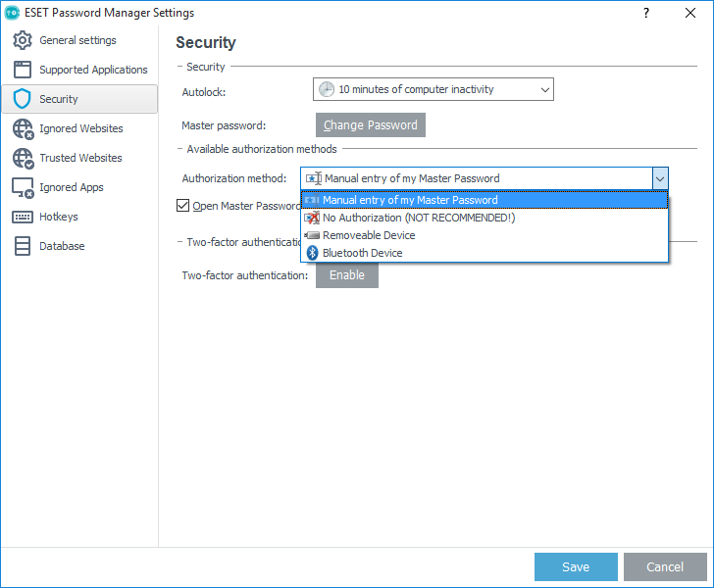The height and width of the screenshot is (588, 714).
Task: Choose No Authorization (NOT RECOMMENDED!) option
Action: (484, 218)
